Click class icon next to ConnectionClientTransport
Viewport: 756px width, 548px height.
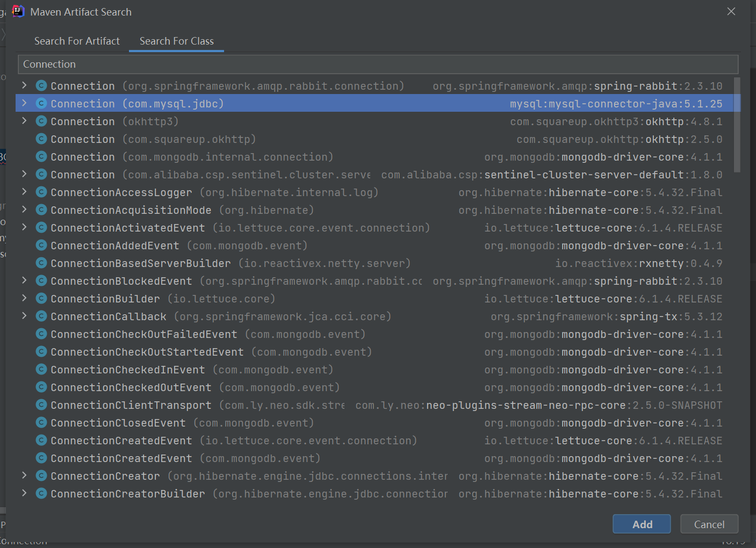[x=41, y=405]
